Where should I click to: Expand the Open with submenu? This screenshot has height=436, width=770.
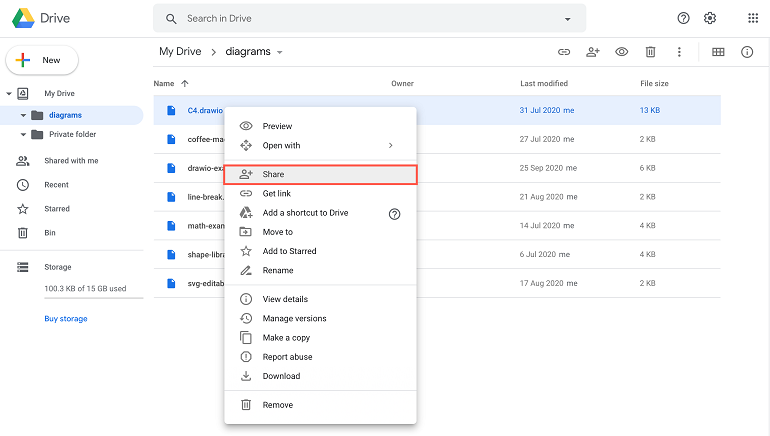[x=390, y=145]
